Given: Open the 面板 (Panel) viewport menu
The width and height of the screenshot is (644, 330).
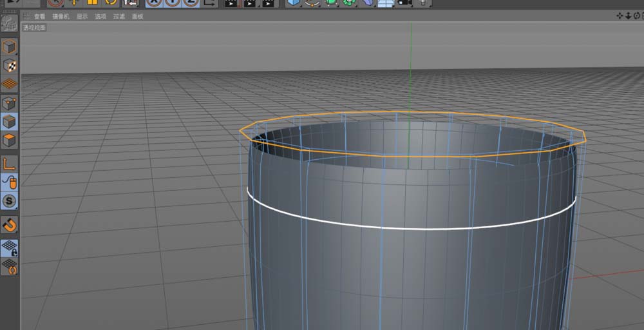Looking at the screenshot, I should coord(138,16).
